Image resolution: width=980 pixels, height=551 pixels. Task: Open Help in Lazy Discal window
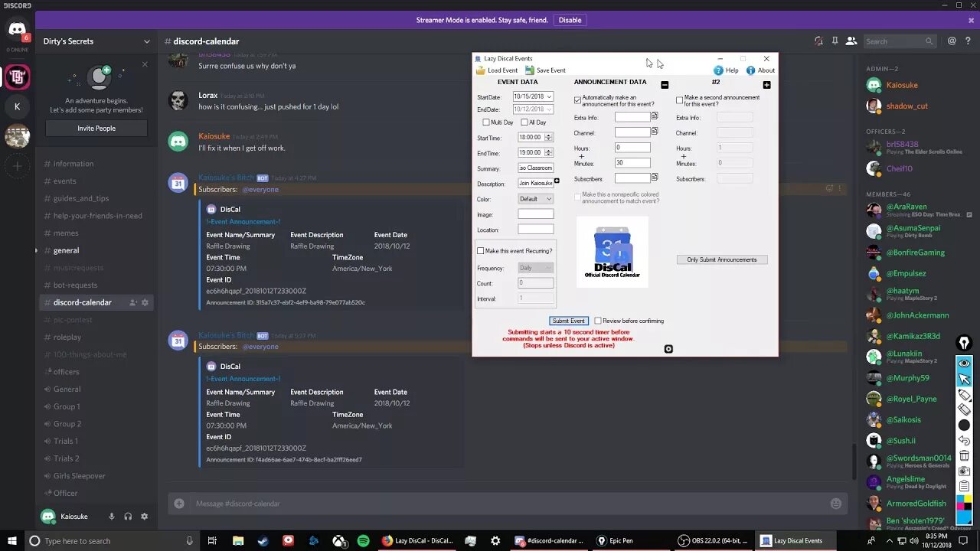(x=726, y=70)
